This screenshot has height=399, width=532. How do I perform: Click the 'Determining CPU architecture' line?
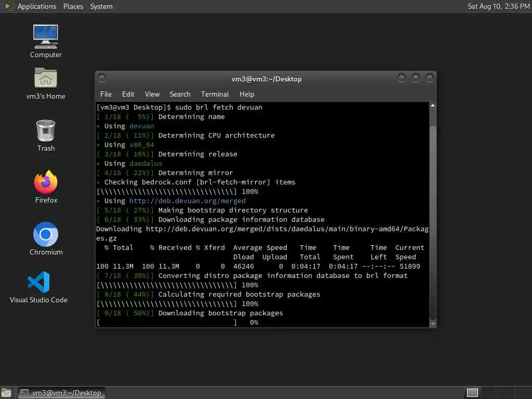pos(217,136)
